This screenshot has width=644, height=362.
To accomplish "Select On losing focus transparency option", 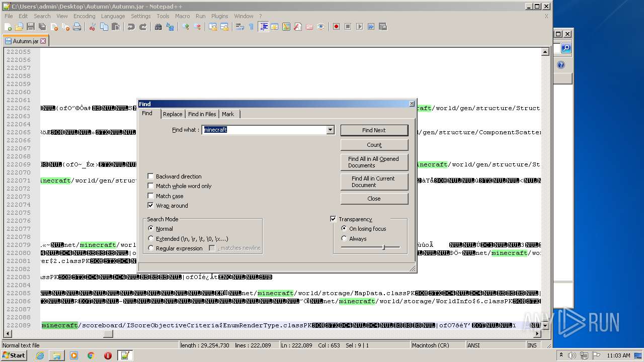I will [344, 229].
